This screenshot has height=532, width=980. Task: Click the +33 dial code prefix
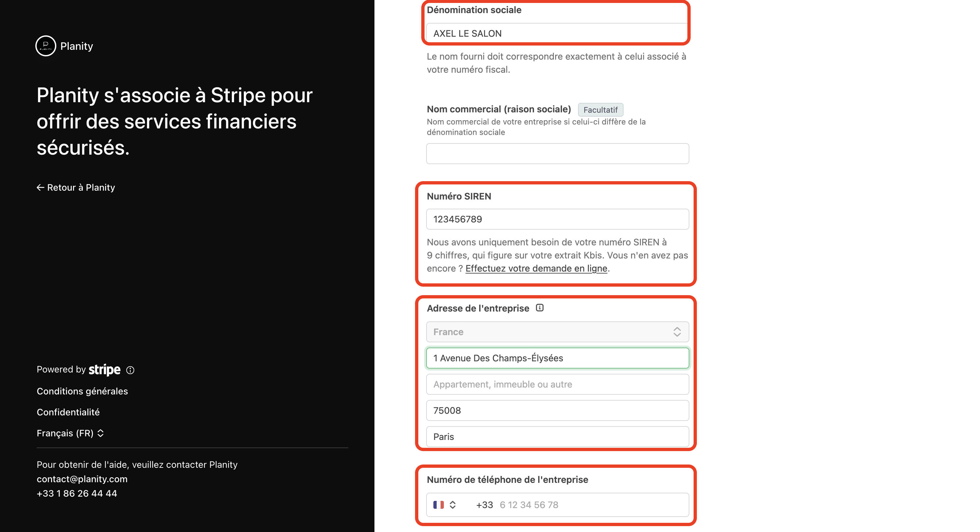click(x=484, y=505)
